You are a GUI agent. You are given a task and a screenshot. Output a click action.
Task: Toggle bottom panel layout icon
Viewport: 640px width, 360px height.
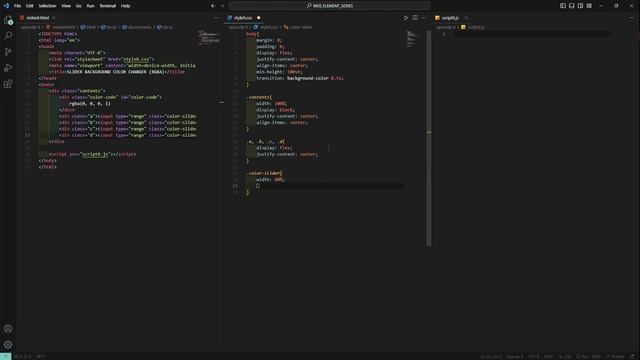tap(571, 6)
